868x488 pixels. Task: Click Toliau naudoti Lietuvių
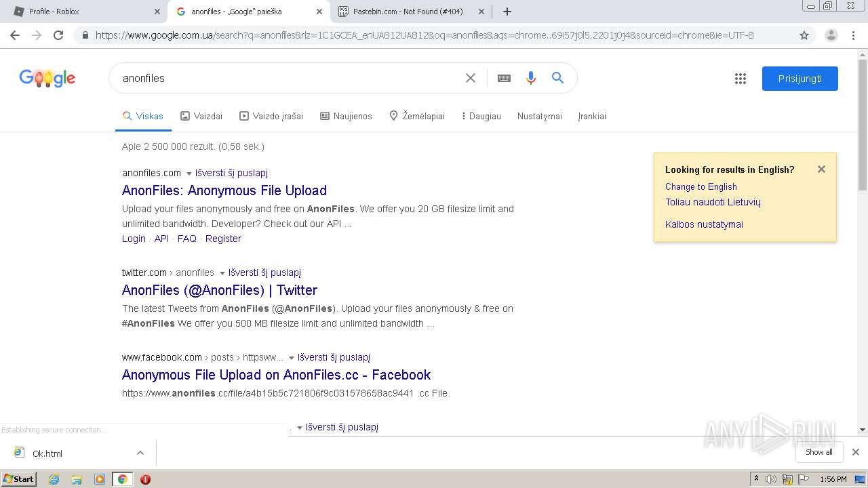pyautogui.click(x=713, y=202)
